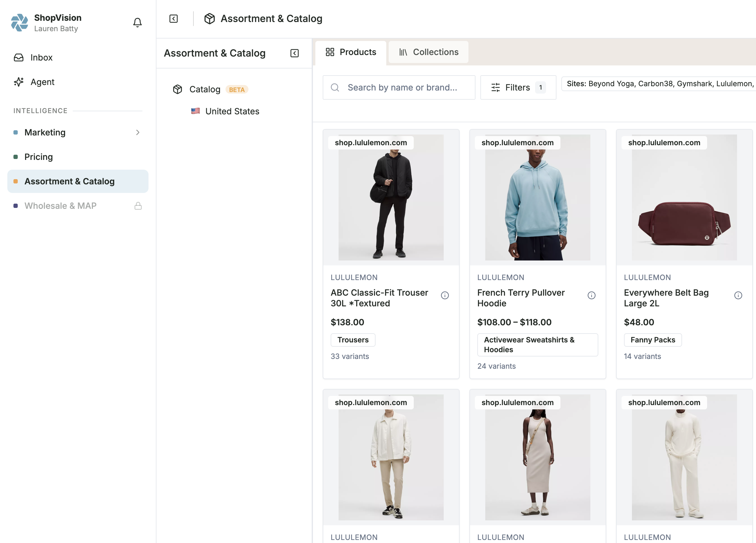Click the header box icon beside Assortment & Catalog

point(209,19)
